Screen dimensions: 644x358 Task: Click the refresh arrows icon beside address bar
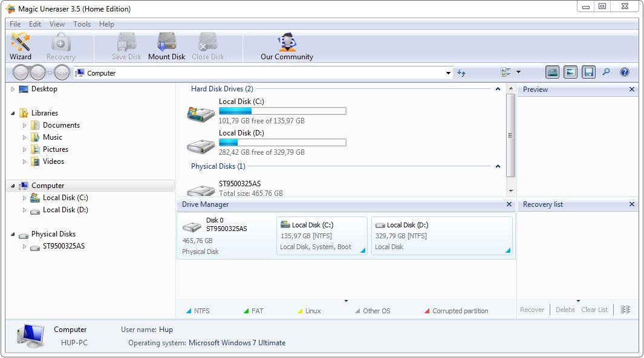461,73
